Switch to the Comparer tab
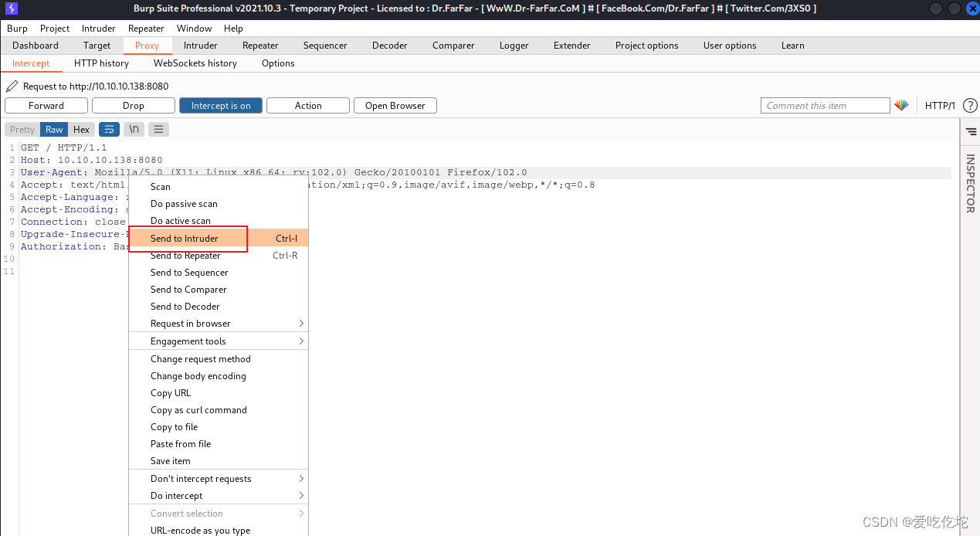Viewport: 980px width, 536px height. [453, 46]
